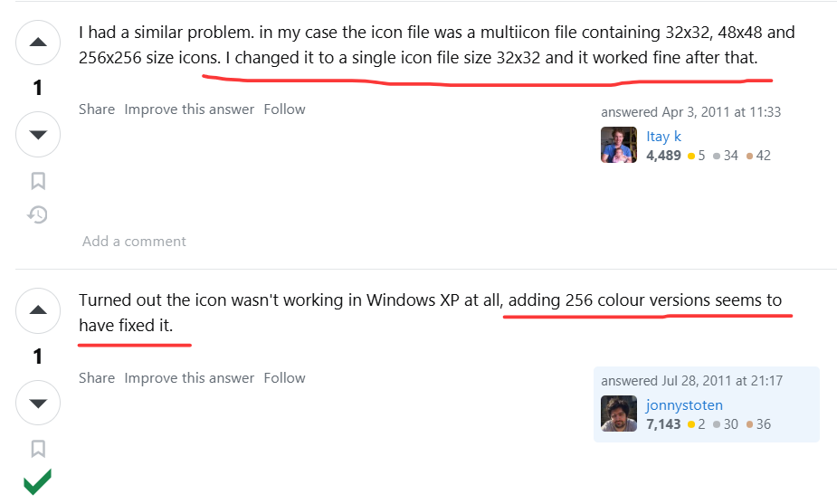Click the green accepted answer checkmark
Screen dimensions: 837x504
[x=38, y=481]
